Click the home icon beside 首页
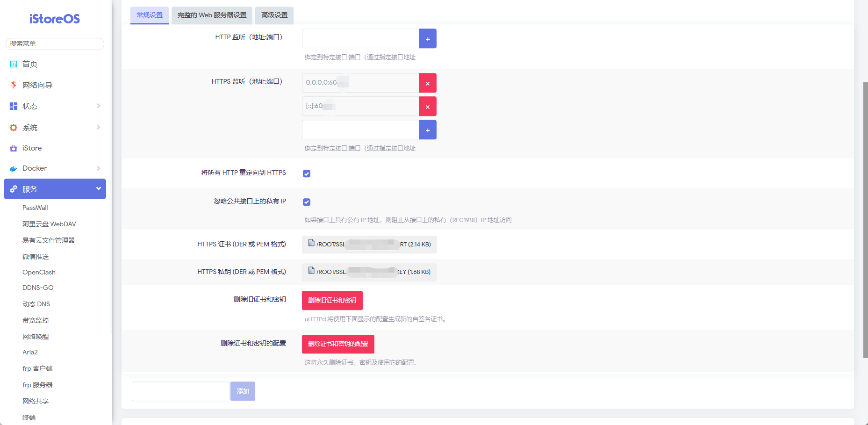 pos(14,64)
